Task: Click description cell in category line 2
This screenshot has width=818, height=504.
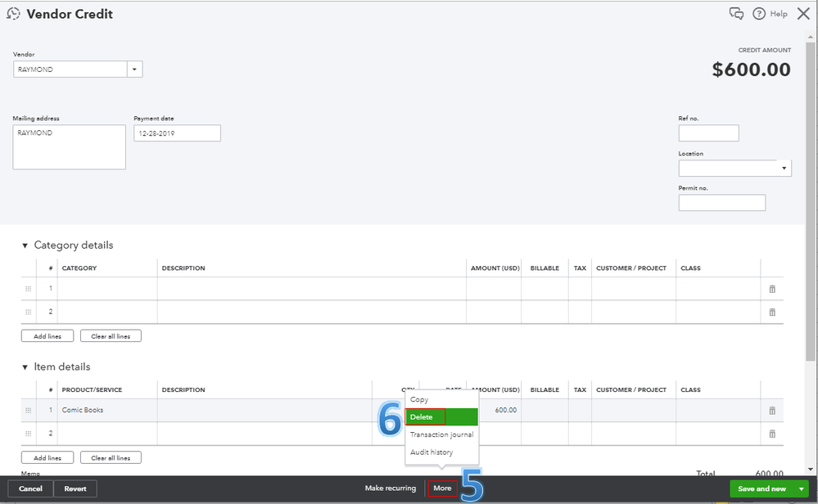Action: [311, 313]
